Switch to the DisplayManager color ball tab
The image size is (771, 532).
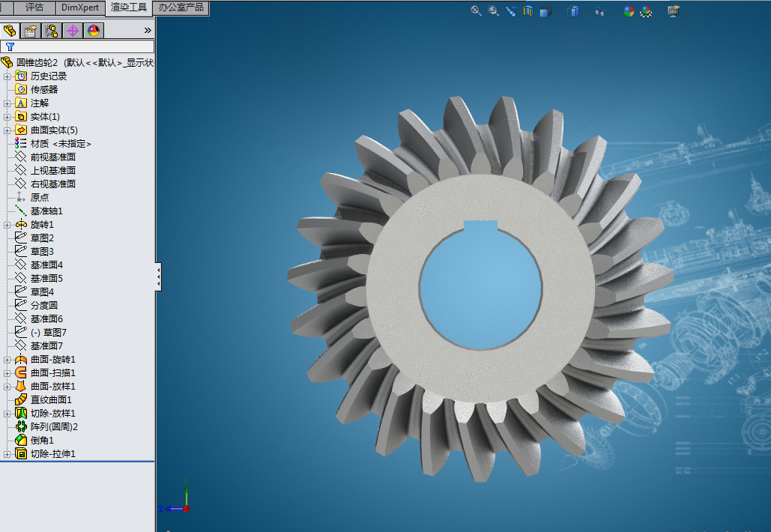point(94,31)
